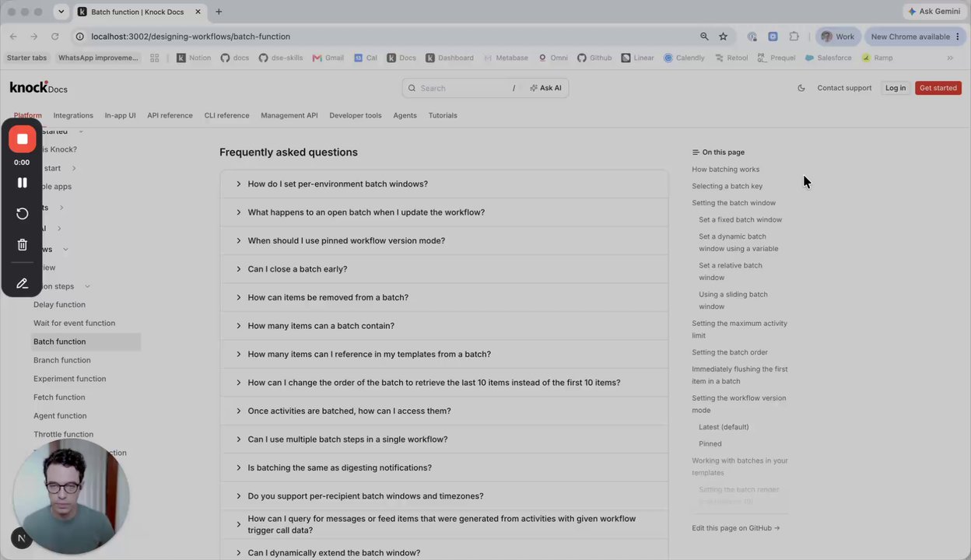Open the Linear bookmark

tap(638, 58)
